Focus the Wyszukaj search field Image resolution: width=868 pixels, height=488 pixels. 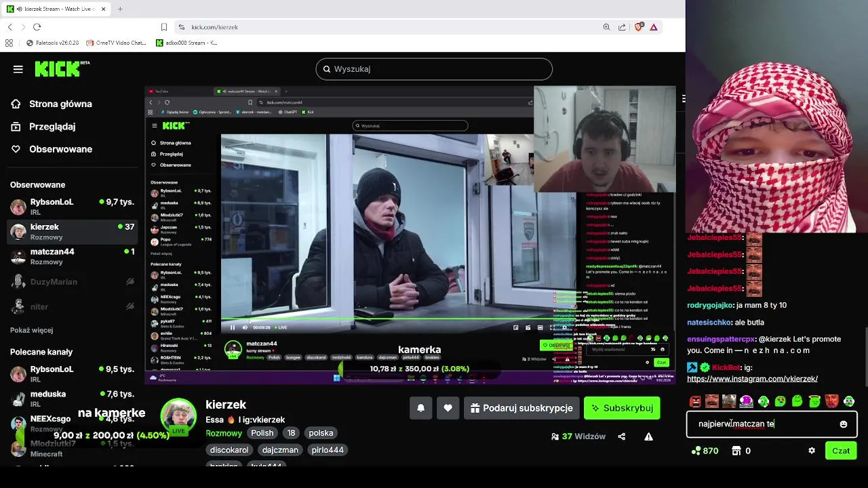pos(434,69)
